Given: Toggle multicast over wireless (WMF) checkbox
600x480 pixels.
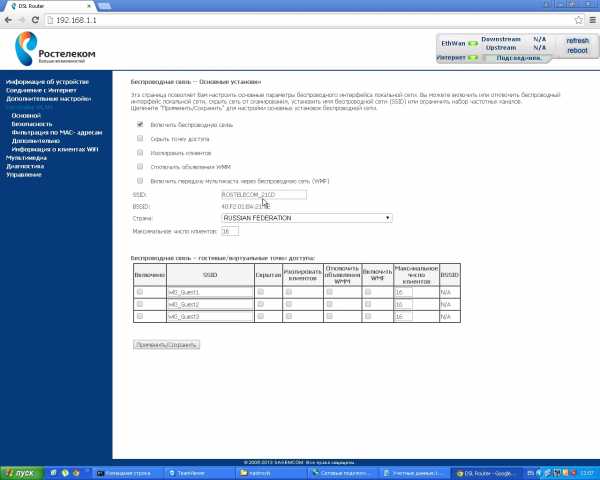Looking at the screenshot, I should 140,181.
